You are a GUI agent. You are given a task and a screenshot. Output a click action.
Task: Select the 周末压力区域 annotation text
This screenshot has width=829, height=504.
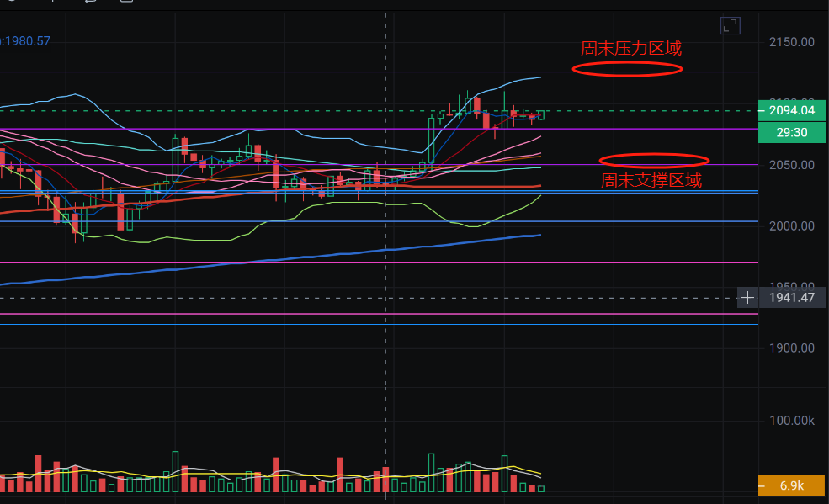point(630,49)
